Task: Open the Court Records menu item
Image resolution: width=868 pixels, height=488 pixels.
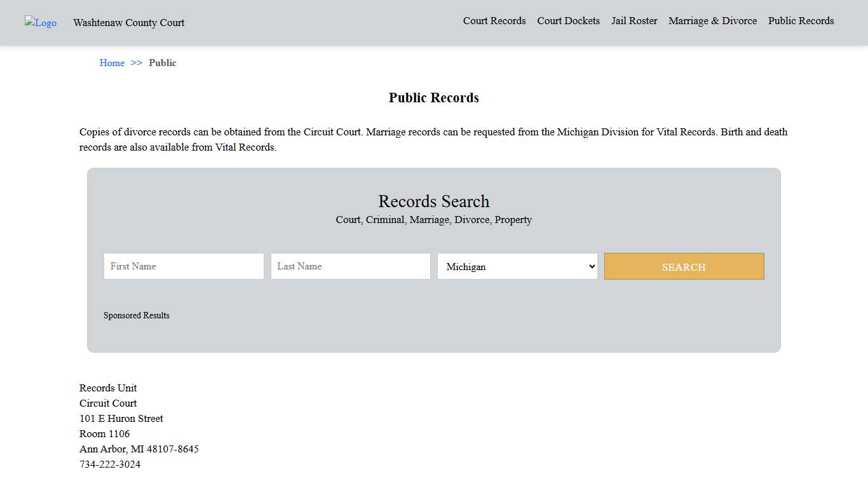Action: tap(494, 21)
